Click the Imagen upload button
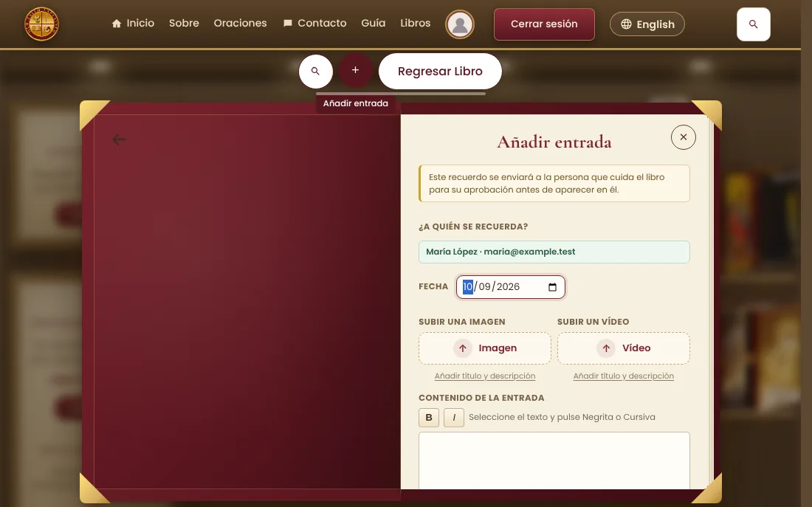 coord(485,348)
